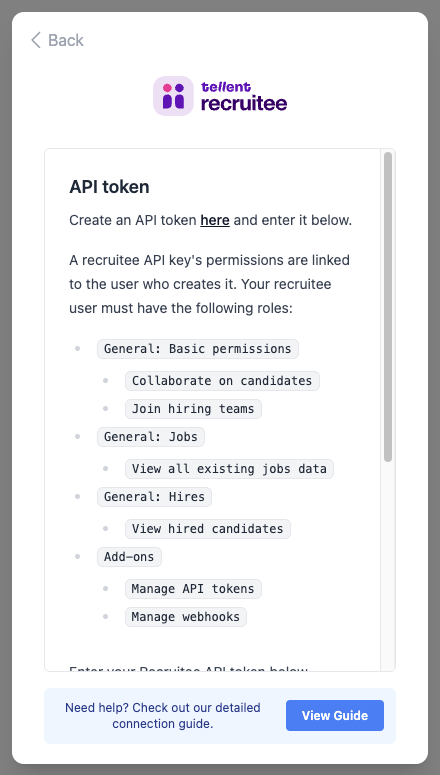This screenshot has width=440, height=775.
Task: Go back using the Back link
Action: pyautogui.click(x=57, y=40)
